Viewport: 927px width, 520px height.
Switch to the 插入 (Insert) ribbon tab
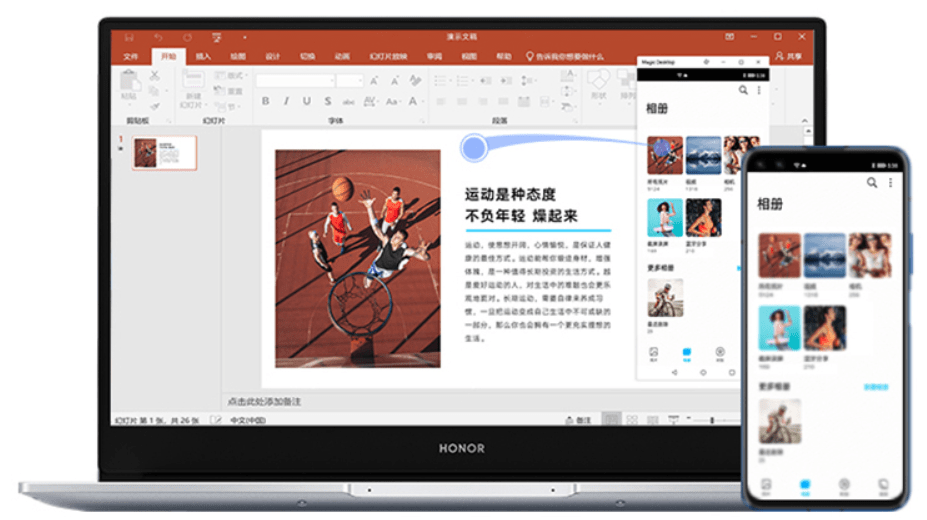point(203,57)
